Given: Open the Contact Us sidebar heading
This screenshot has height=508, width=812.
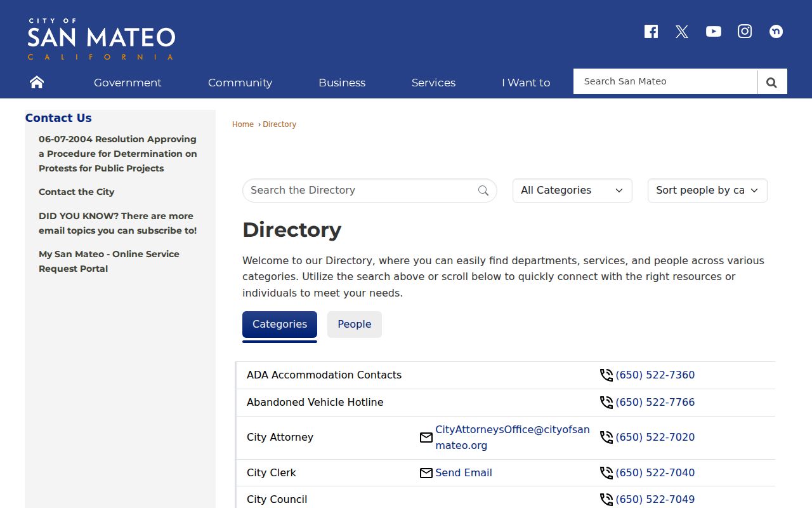Looking at the screenshot, I should [x=58, y=118].
